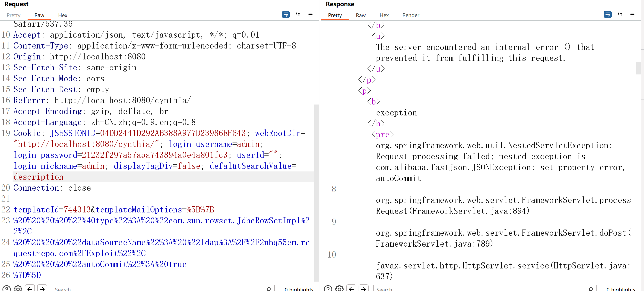Toggle word wrap icon in Request panel
The image size is (644, 291).
pyautogui.click(x=285, y=15)
